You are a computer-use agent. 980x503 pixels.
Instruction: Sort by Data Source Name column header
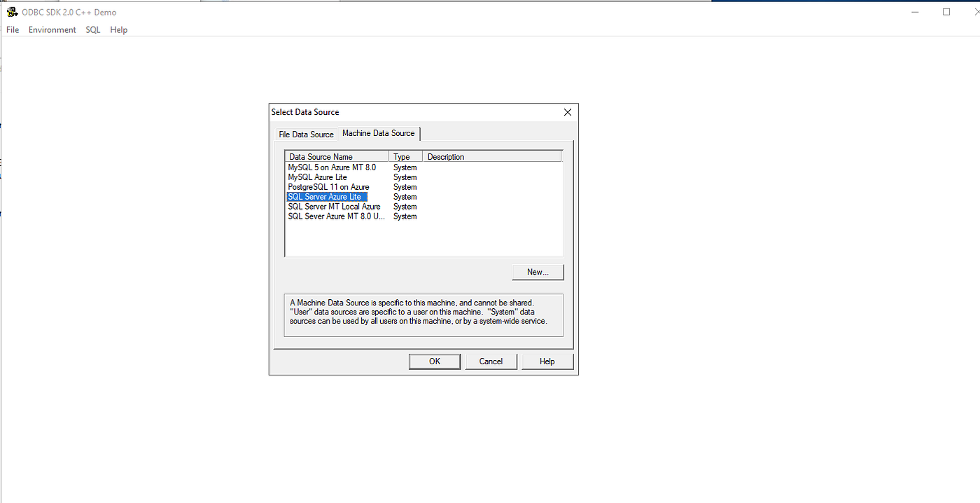coord(337,157)
